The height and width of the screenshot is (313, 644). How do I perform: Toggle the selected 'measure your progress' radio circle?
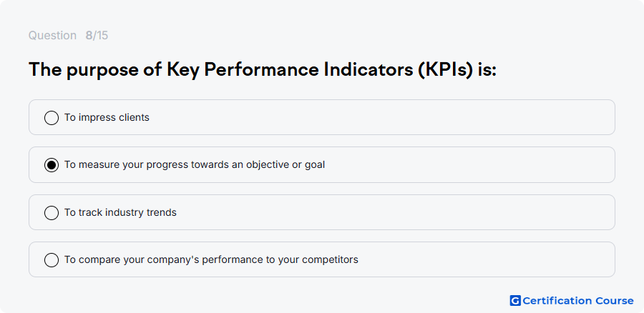(52, 165)
